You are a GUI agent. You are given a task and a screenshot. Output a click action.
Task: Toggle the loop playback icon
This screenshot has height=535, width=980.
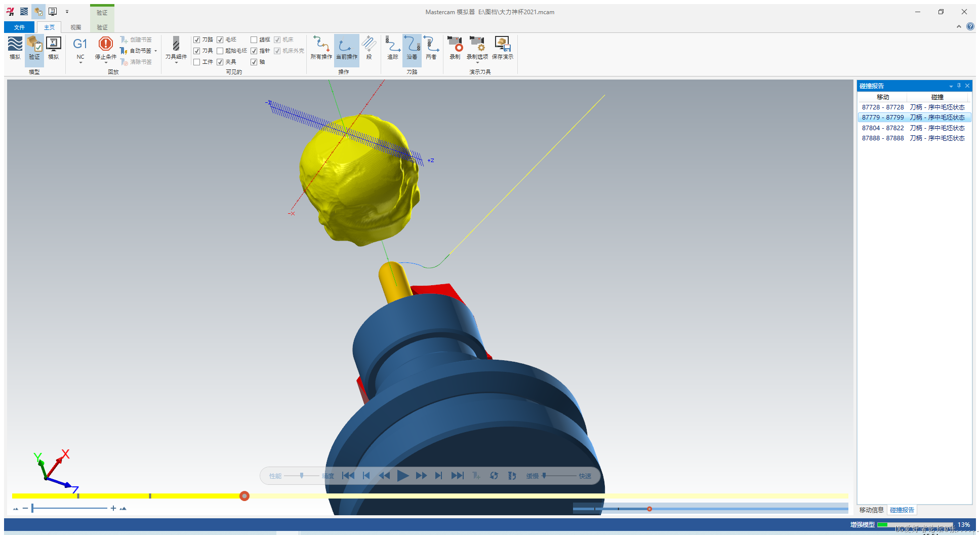494,476
